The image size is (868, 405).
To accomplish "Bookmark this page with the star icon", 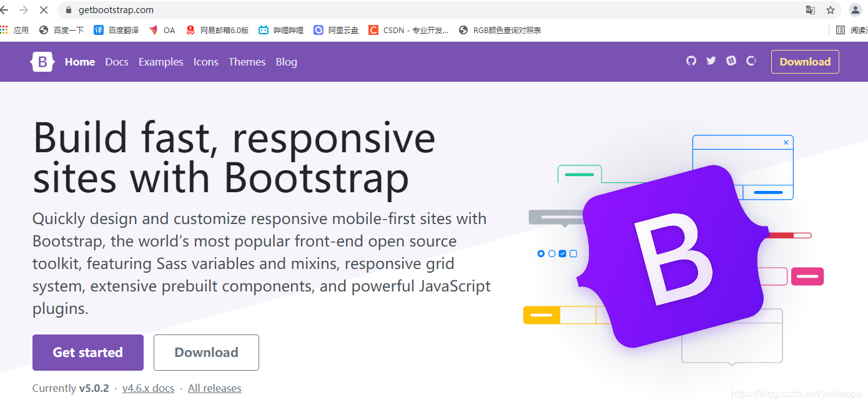I will click(831, 10).
